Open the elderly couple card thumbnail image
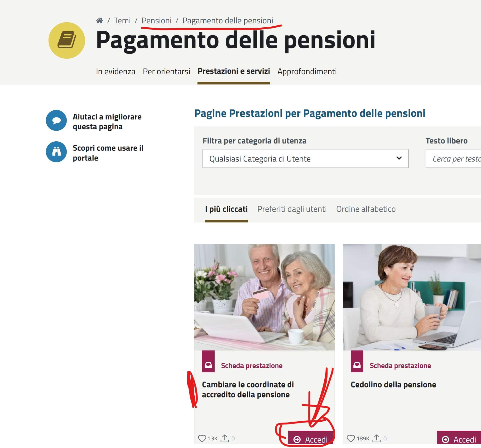Image resolution: width=481 pixels, height=448 pixels. coord(264,297)
